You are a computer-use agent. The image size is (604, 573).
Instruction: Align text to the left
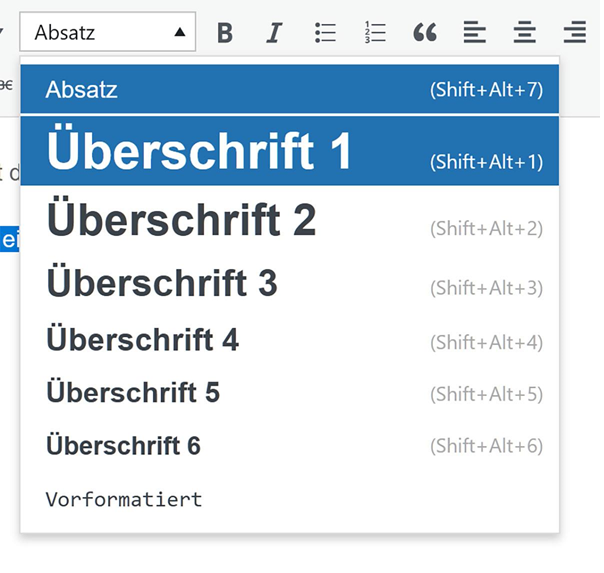(475, 33)
